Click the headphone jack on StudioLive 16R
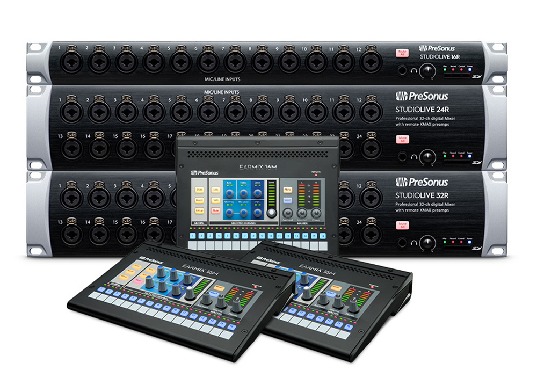The height and width of the screenshot is (392, 537). 402,71
